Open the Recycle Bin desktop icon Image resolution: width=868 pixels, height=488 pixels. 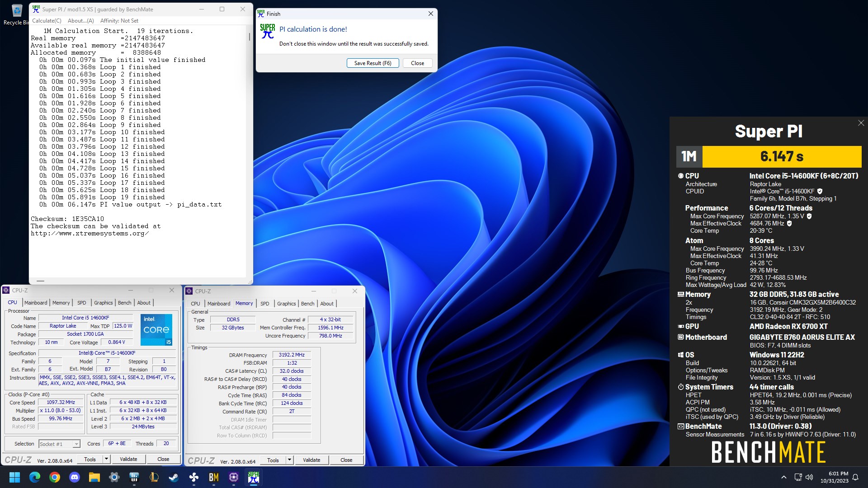pos(16,14)
